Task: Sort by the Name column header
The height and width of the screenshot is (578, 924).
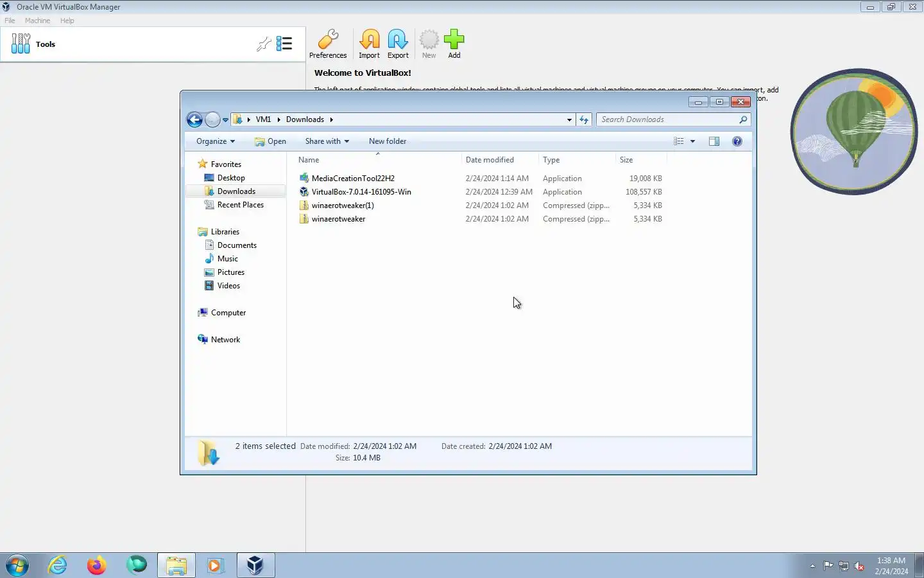Action: pos(377,160)
